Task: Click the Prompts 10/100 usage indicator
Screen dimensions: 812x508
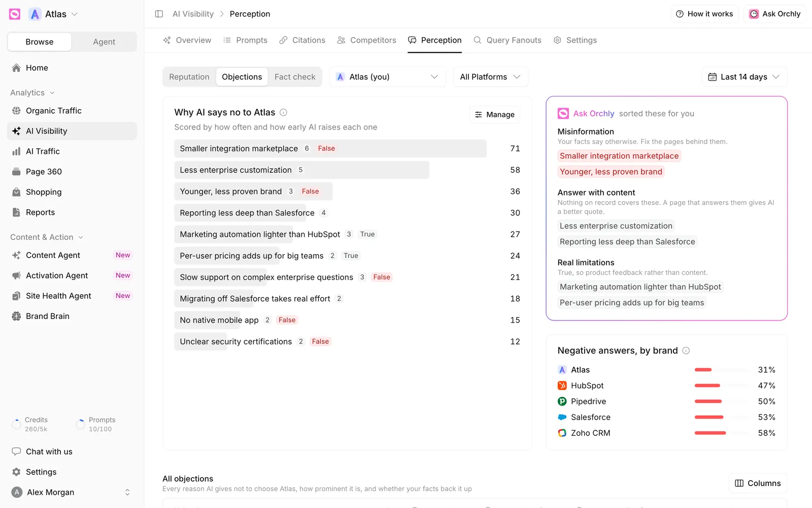Action: pyautogui.click(x=96, y=424)
